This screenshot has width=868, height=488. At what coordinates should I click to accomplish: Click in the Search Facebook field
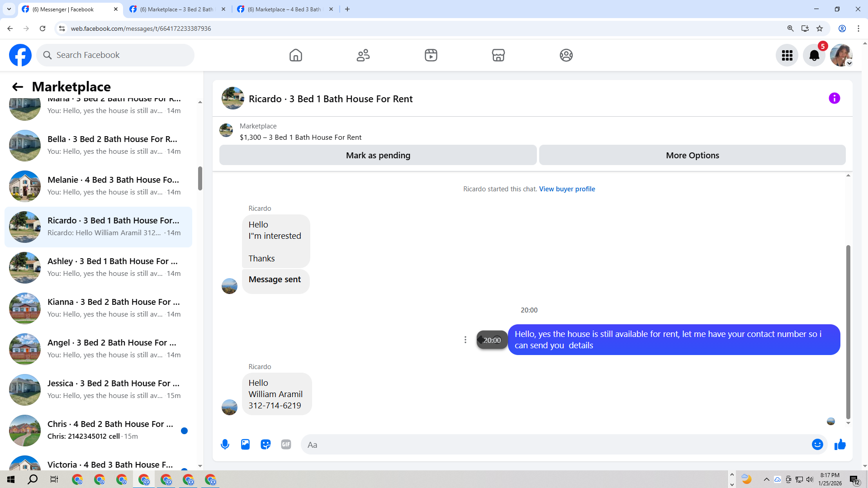coord(115,55)
